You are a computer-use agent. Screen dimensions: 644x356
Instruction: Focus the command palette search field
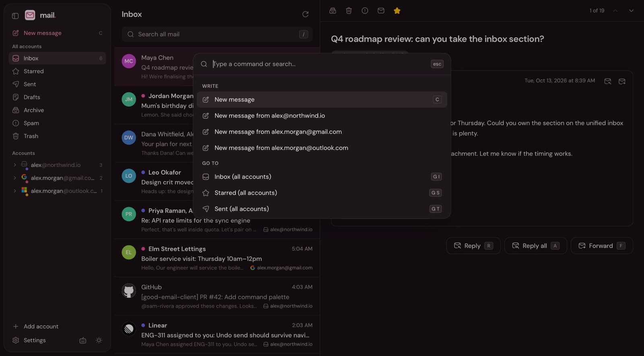(x=318, y=64)
